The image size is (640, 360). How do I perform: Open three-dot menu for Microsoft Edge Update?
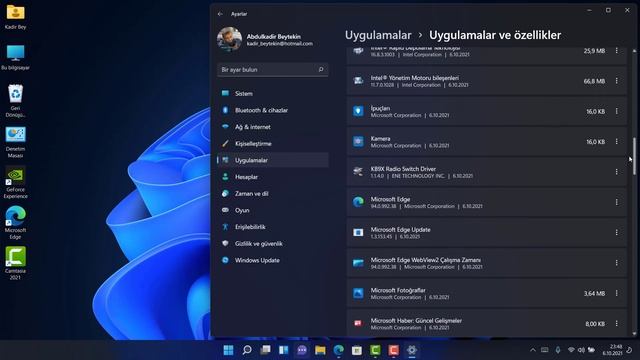[x=616, y=232]
